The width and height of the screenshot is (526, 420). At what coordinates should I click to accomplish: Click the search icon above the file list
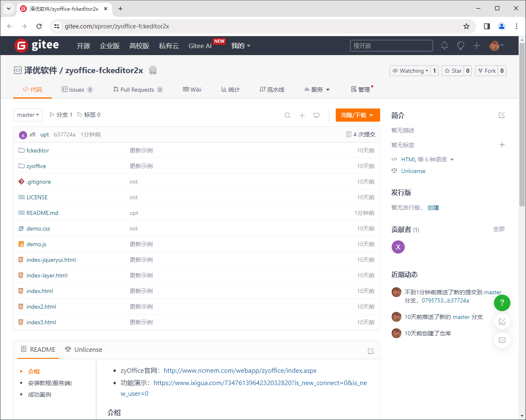click(287, 115)
